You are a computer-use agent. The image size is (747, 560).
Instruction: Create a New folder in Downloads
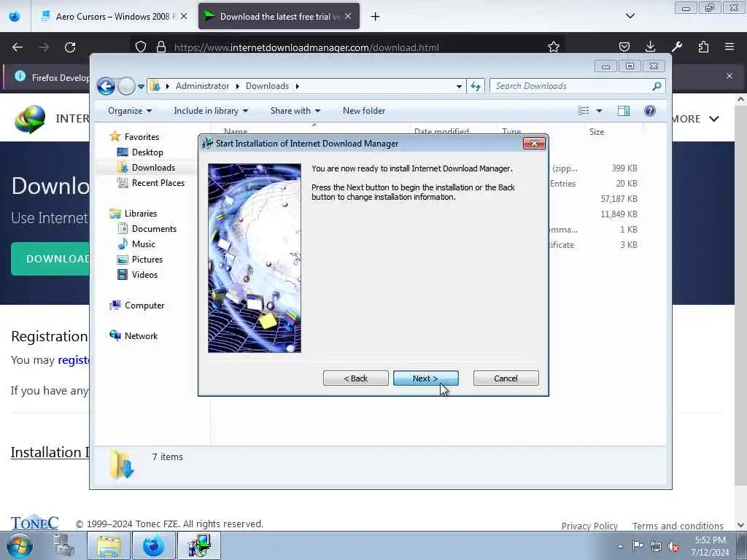coord(364,111)
